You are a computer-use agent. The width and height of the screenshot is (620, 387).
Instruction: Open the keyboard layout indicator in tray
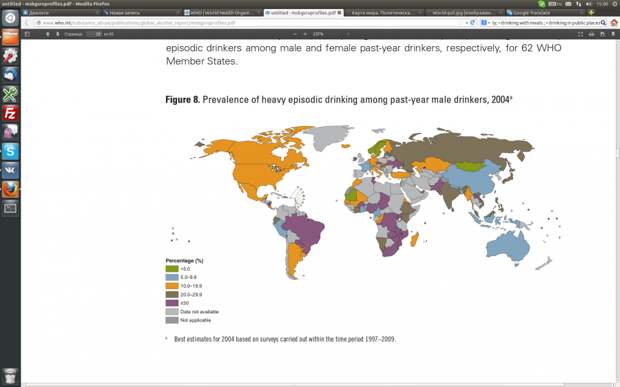(x=554, y=4)
